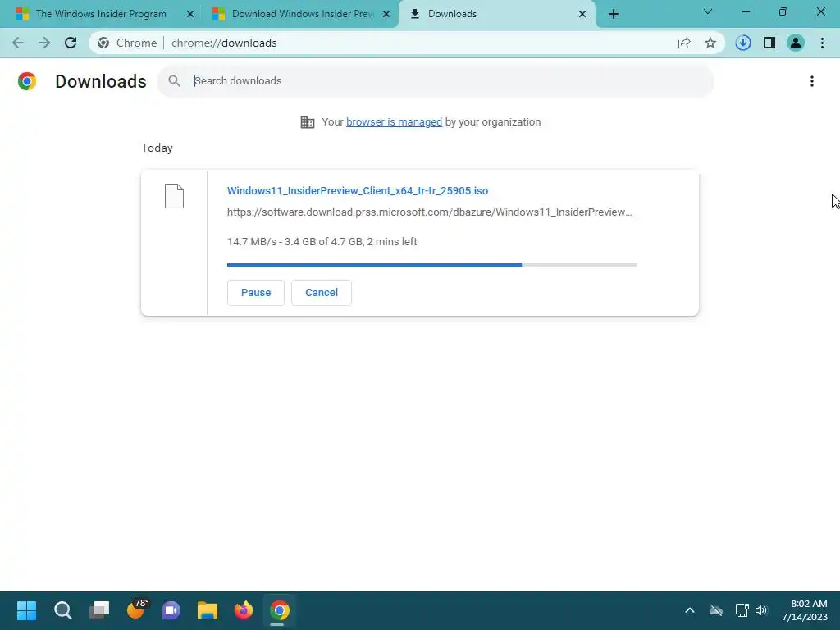Click the Chrome site info icon in address bar
The width and height of the screenshot is (840, 630).
tap(103, 43)
